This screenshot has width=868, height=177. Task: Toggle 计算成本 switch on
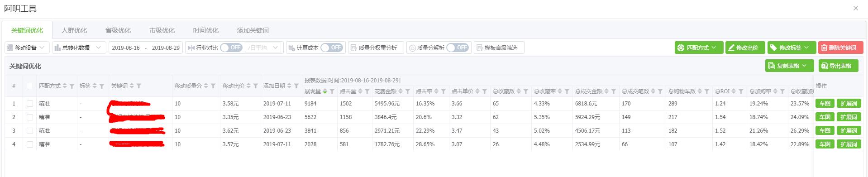[x=332, y=48]
